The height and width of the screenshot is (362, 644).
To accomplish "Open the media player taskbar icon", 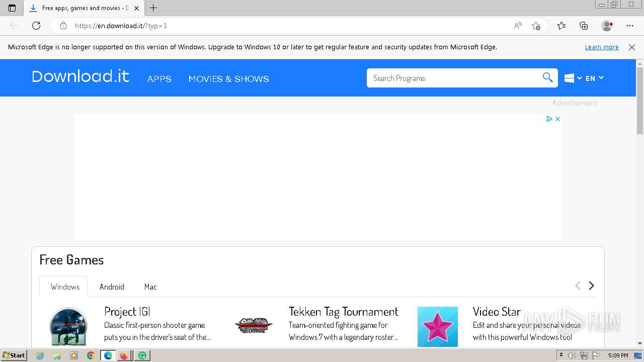I will point(74,355).
